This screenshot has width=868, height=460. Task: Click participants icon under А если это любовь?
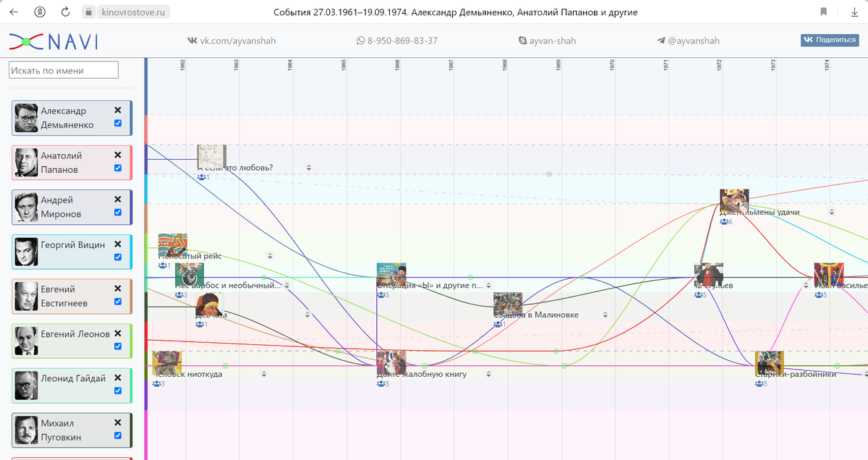point(203,177)
